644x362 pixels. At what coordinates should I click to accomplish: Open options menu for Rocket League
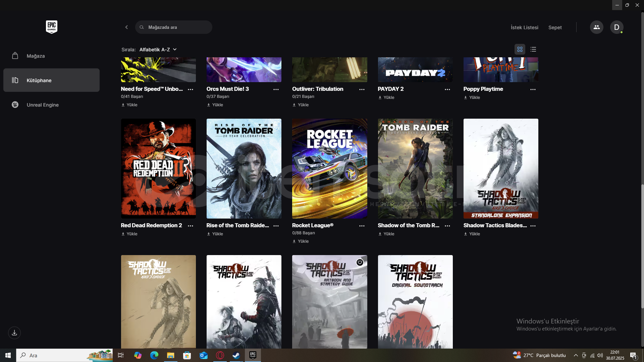(x=362, y=226)
